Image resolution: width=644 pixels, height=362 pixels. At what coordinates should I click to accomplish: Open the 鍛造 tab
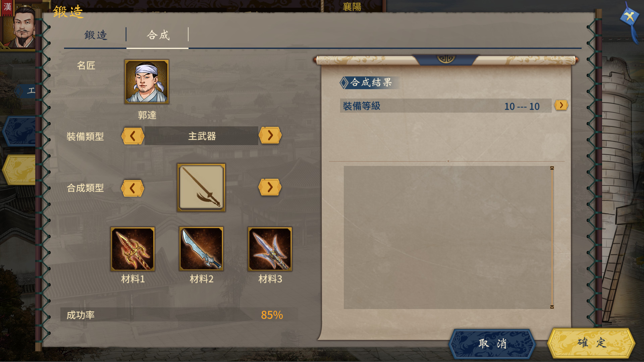click(96, 35)
